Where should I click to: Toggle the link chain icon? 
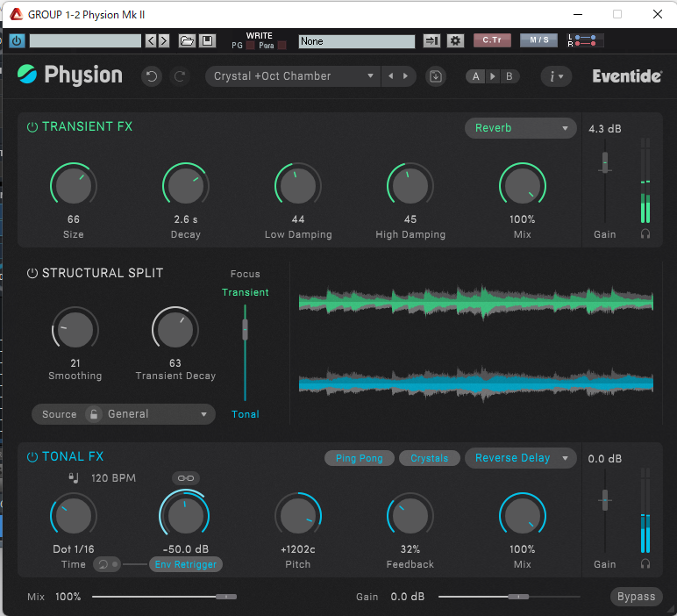[x=186, y=478]
